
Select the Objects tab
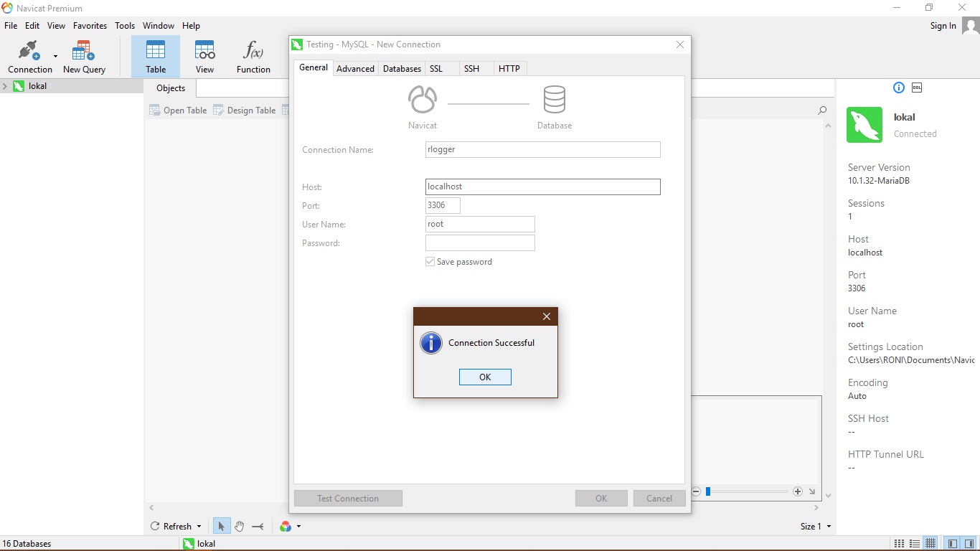[x=171, y=88]
